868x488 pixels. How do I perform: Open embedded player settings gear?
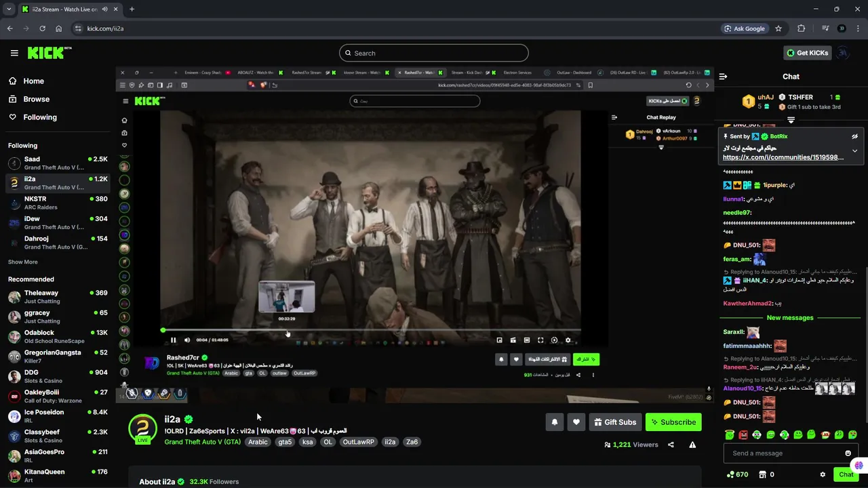[x=568, y=340]
